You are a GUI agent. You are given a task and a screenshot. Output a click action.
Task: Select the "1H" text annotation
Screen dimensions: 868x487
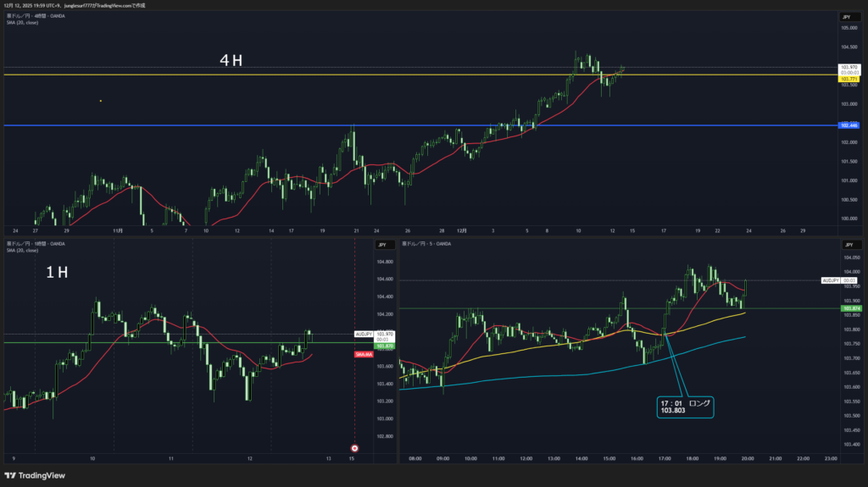click(x=58, y=273)
